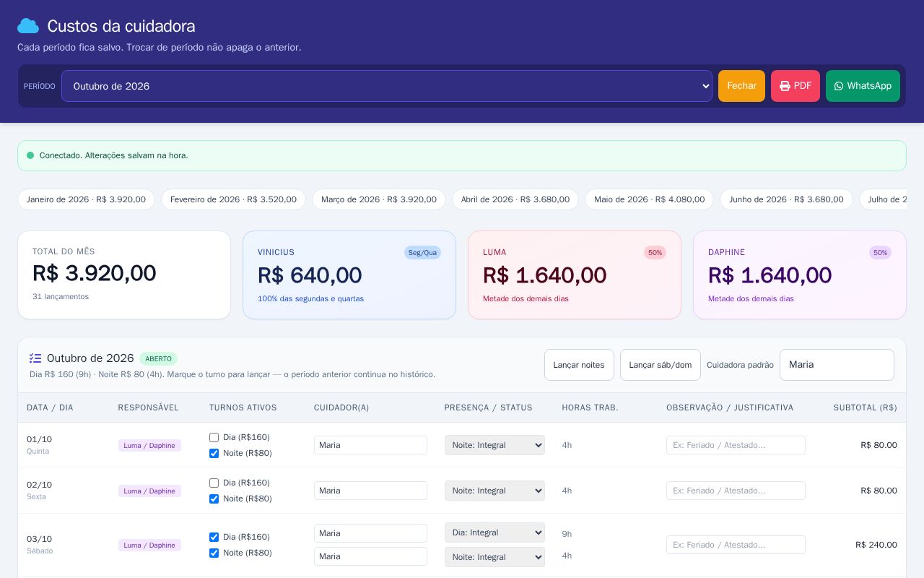Viewport: 924px width, 578px height.
Task: Uncheck Dia (R$160) for 03/10
Action: pyautogui.click(x=214, y=537)
